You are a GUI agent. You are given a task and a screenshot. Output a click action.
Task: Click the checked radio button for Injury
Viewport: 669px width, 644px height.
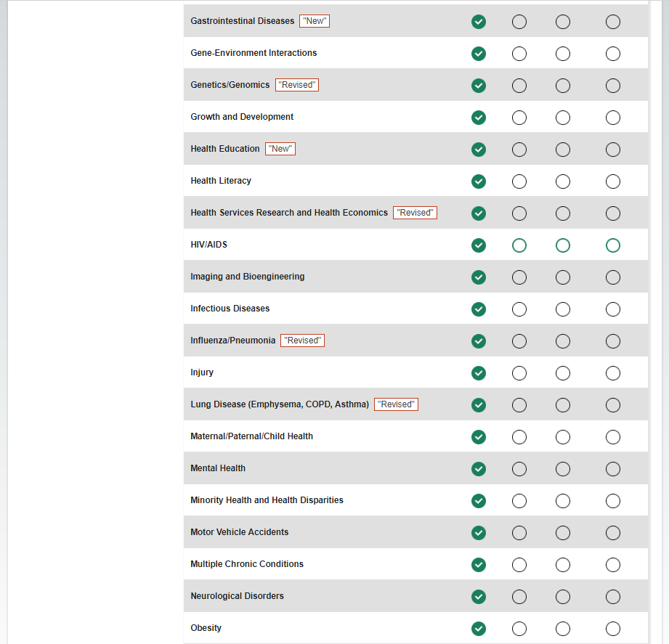479,373
